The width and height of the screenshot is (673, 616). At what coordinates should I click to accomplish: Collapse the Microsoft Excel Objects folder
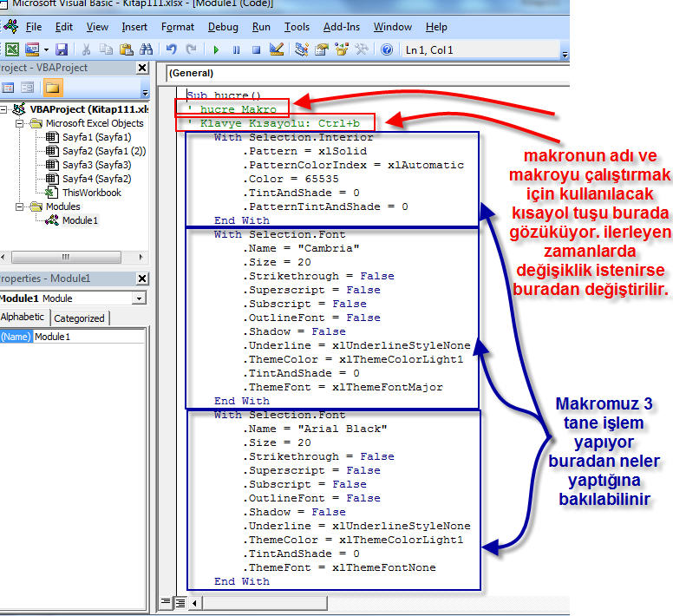coord(21,123)
